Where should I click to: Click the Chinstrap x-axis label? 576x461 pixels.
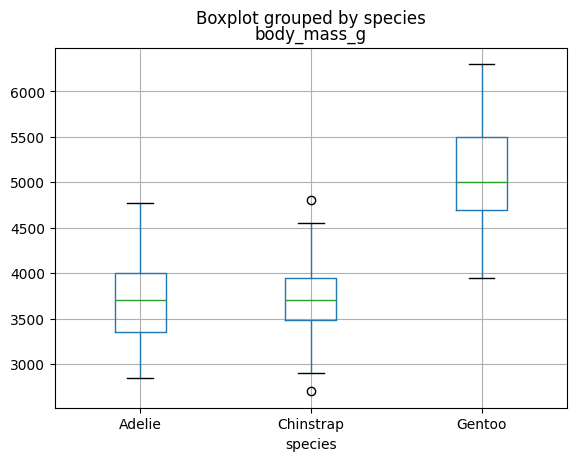311,424
